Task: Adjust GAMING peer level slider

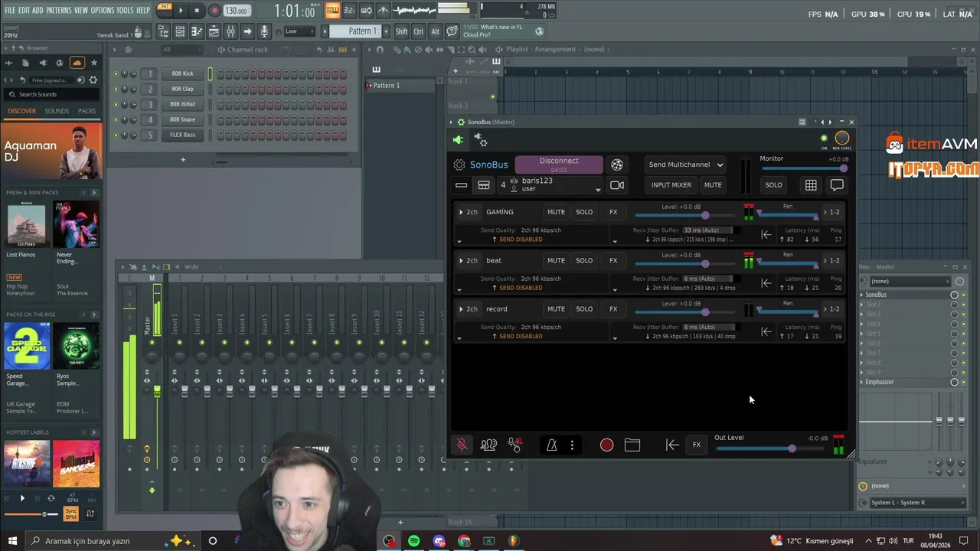Action: [x=685, y=216]
